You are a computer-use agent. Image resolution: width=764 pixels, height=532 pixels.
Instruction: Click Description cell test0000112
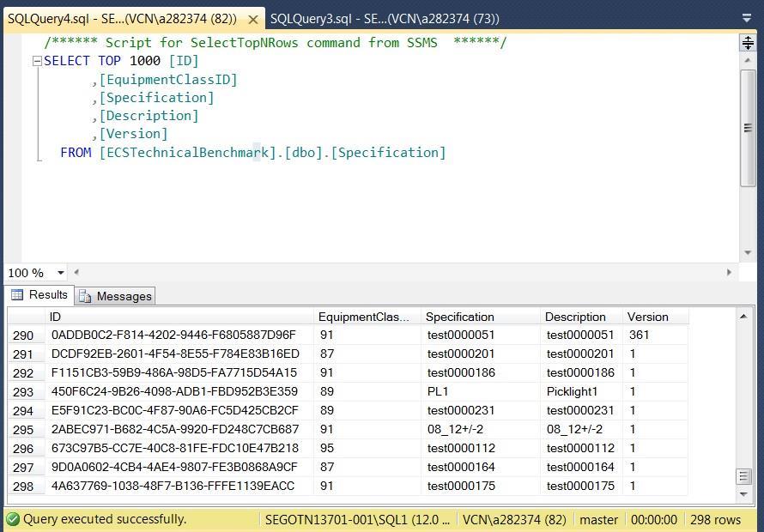580,448
